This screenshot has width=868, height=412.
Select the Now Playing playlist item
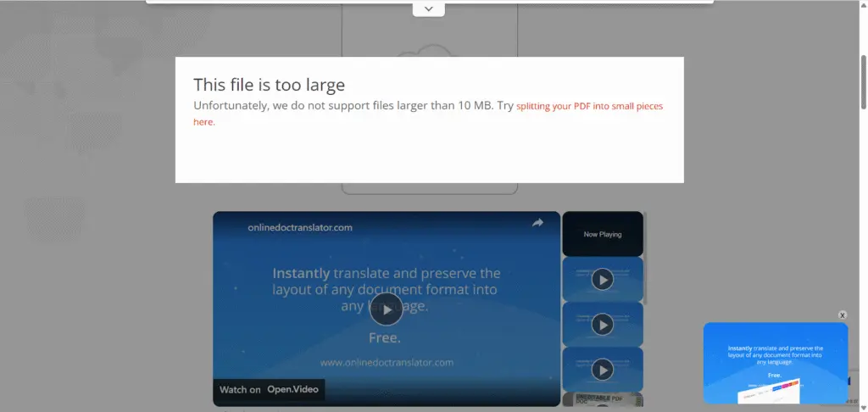tap(602, 234)
